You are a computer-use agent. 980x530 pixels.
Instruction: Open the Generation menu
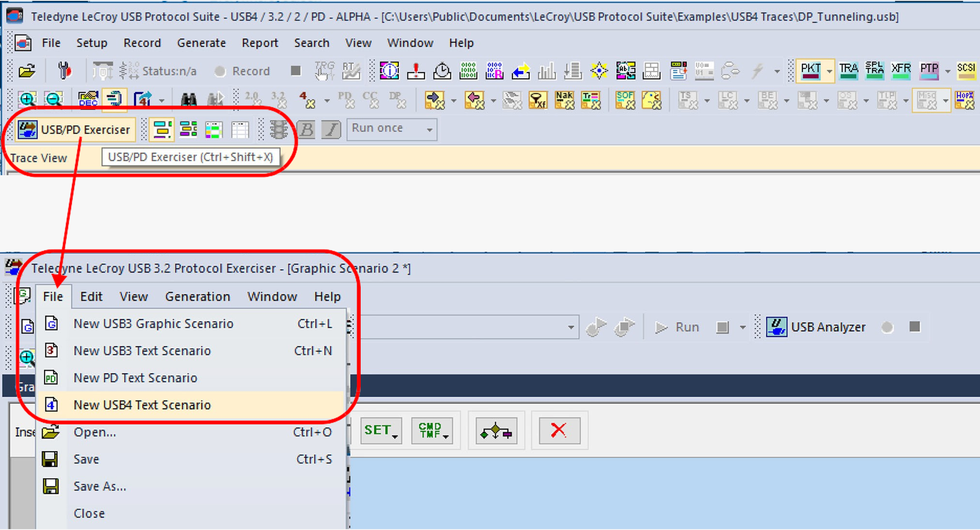click(197, 297)
